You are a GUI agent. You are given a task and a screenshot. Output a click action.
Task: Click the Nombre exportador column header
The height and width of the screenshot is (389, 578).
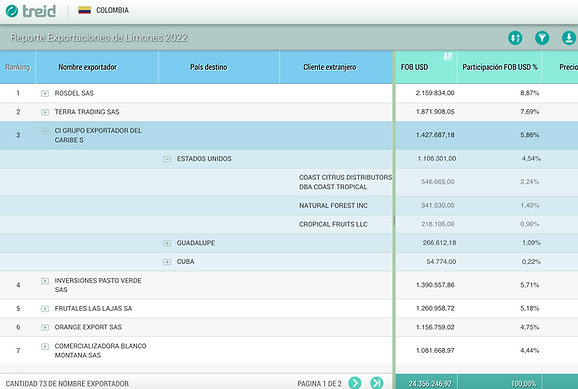click(97, 67)
